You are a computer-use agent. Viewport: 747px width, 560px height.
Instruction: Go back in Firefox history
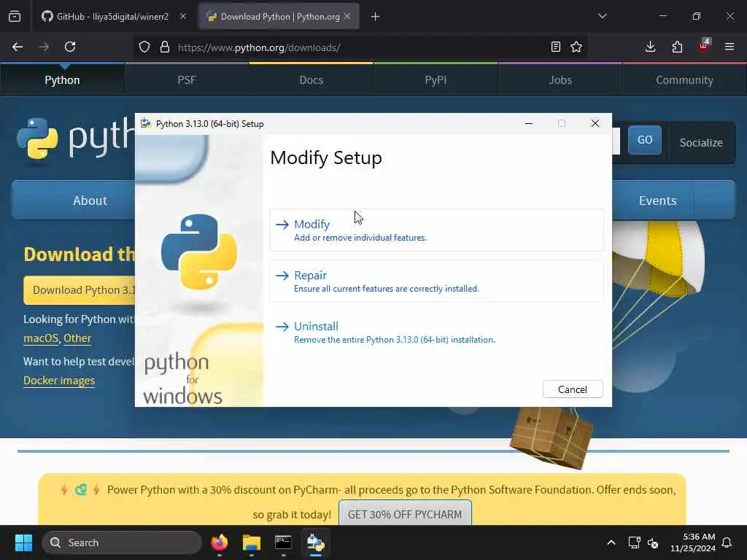[18, 47]
